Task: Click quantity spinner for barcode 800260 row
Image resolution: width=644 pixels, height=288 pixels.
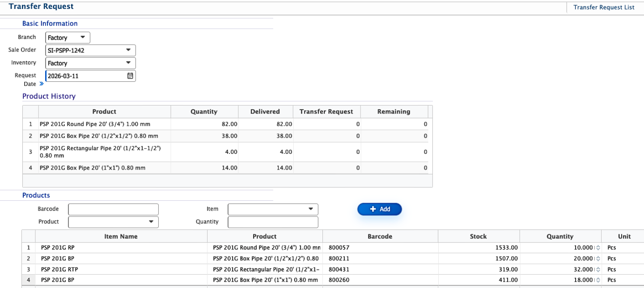Action: (598, 280)
